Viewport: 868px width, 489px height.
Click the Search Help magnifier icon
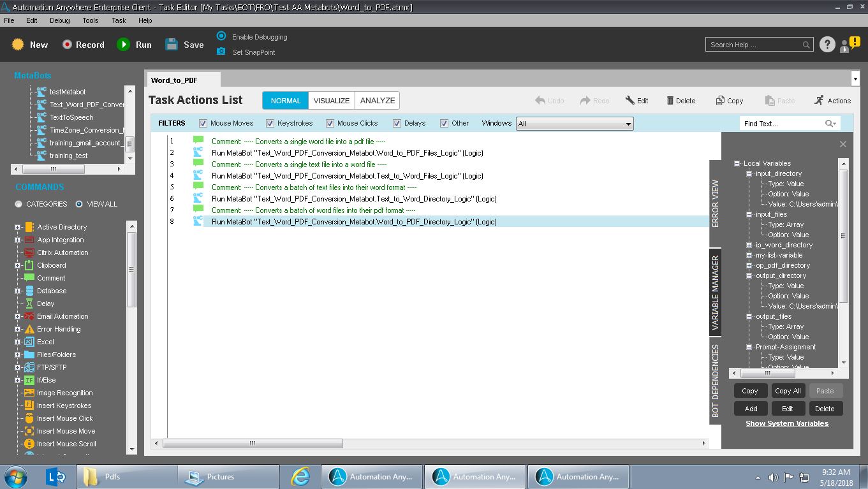[806, 45]
